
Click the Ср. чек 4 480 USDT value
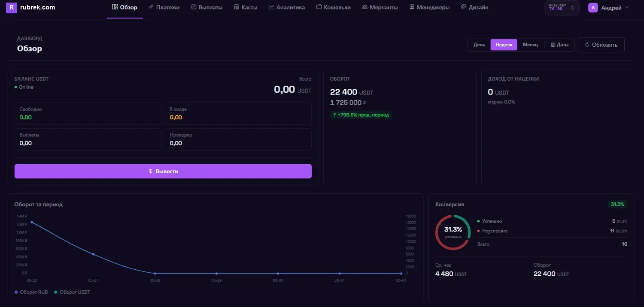(x=451, y=274)
